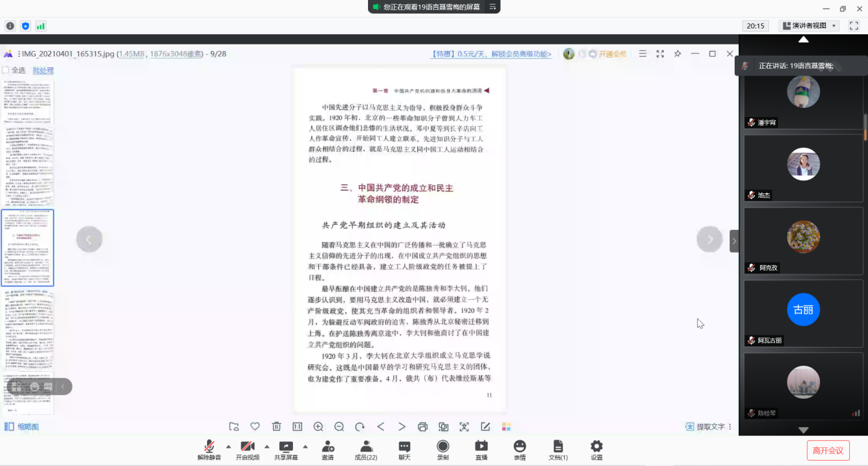This screenshot has width=868, height=466.
Task: Open the colorful apps grid icon
Action: (506, 427)
